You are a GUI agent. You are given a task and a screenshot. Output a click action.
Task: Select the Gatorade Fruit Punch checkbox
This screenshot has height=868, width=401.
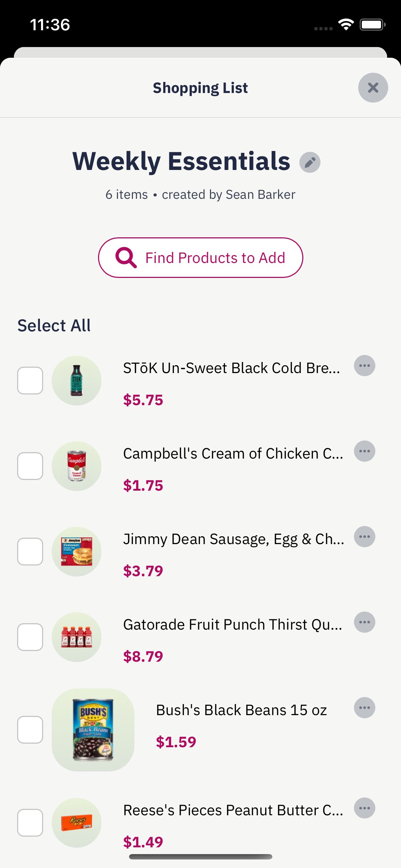point(30,637)
